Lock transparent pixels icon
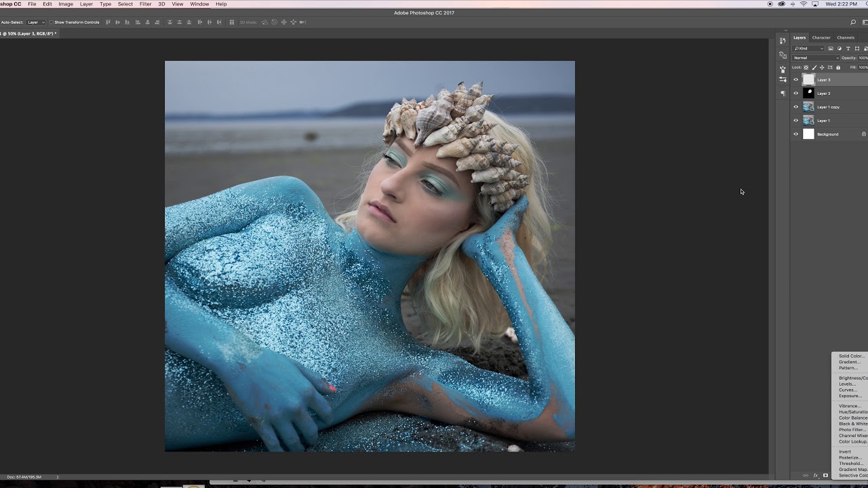Image resolution: width=868 pixels, height=488 pixels. coord(806,67)
